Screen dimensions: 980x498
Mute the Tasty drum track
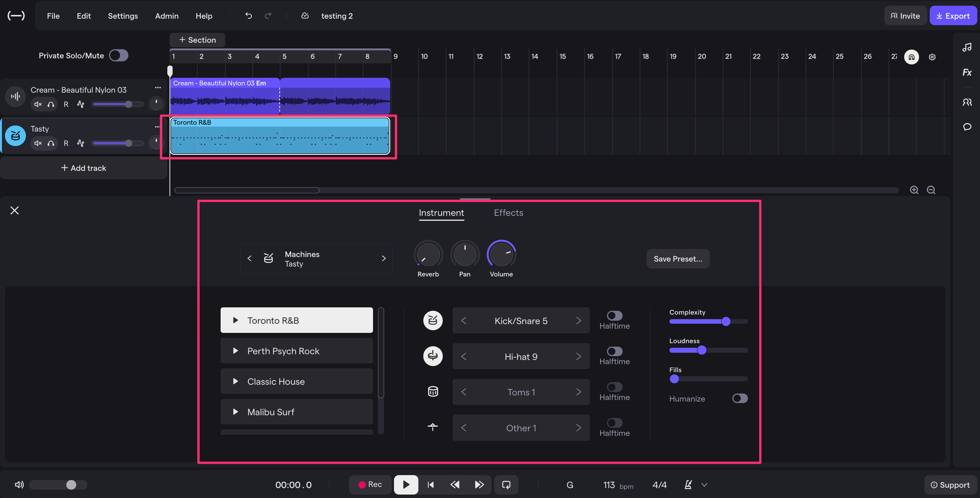click(38, 143)
